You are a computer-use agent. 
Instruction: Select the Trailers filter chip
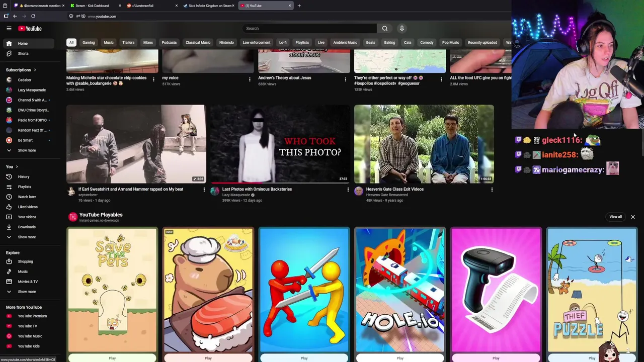(x=128, y=43)
